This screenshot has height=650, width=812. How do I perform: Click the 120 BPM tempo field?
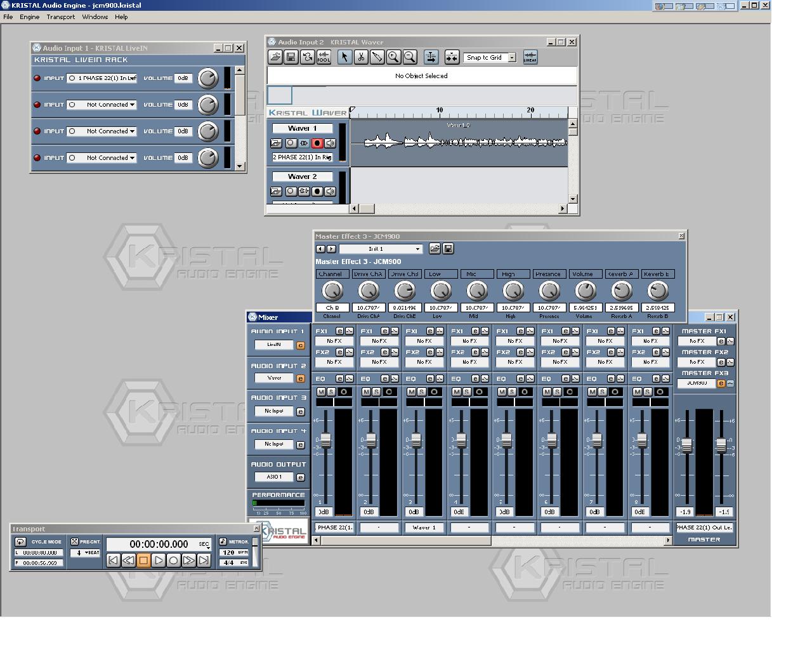click(234, 552)
